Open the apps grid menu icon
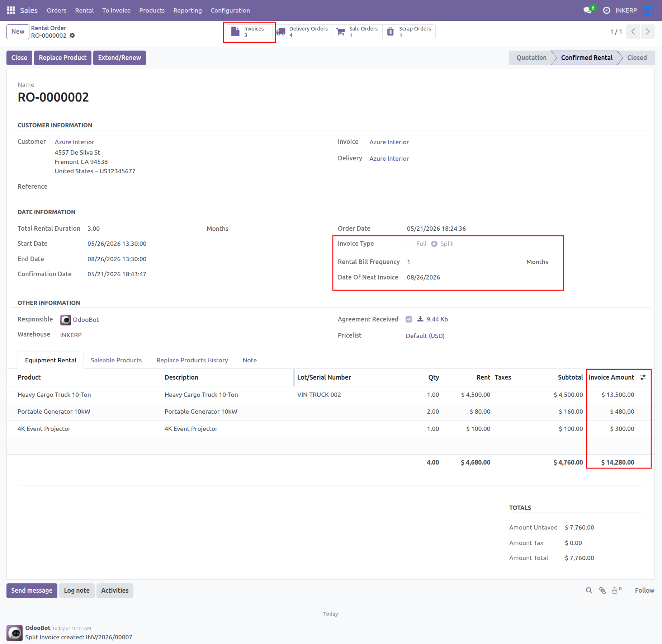The width and height of the screenshot is (662, 644). tap(11, 10)
